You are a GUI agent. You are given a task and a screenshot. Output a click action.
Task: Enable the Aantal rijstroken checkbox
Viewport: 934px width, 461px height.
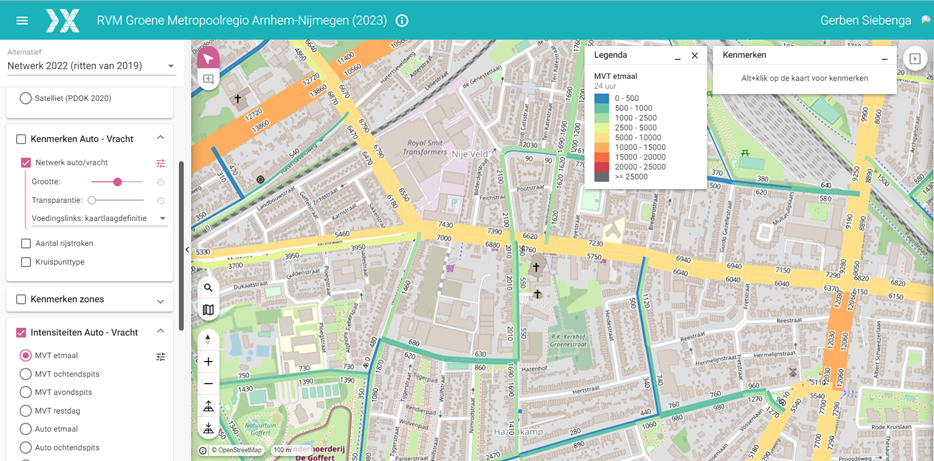26,243
